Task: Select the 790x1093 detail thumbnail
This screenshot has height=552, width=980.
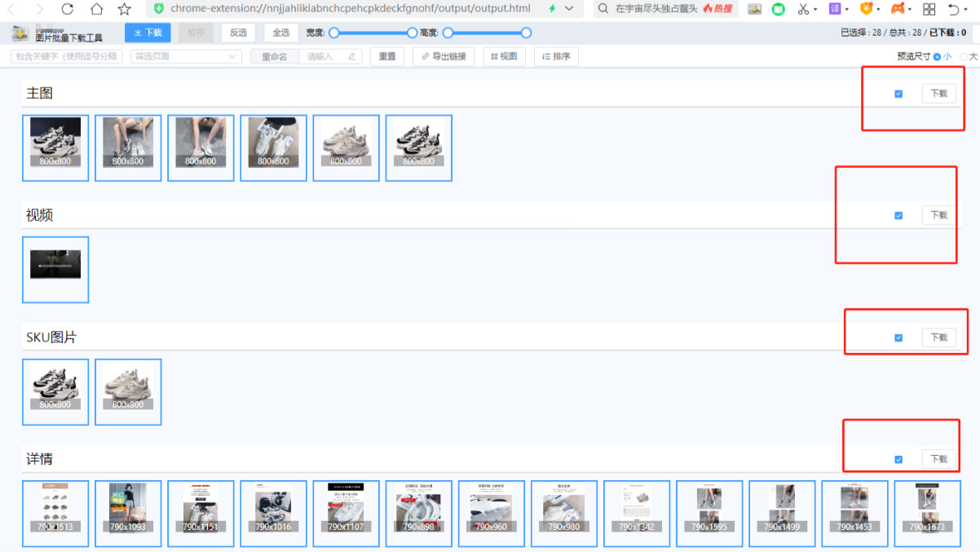Action: pos(128,514)
